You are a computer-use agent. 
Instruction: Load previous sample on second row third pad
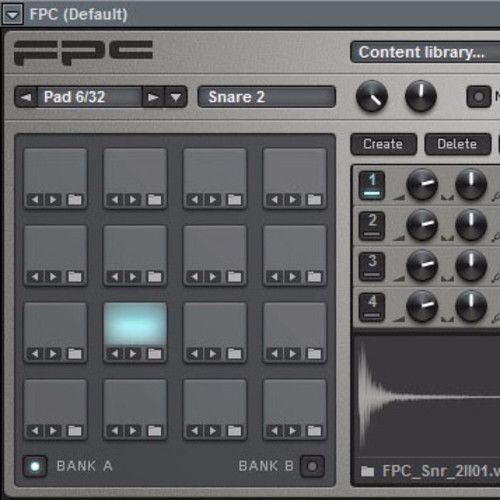195,277
